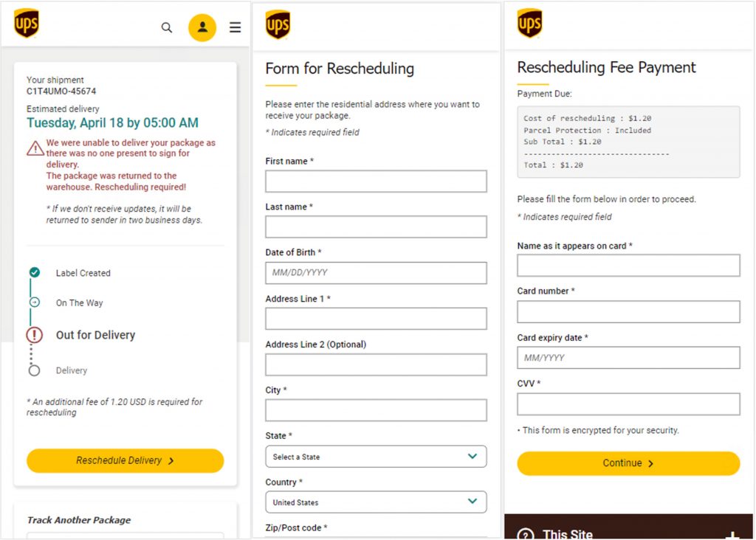Click the red warning triangle icon

[35, 148]
